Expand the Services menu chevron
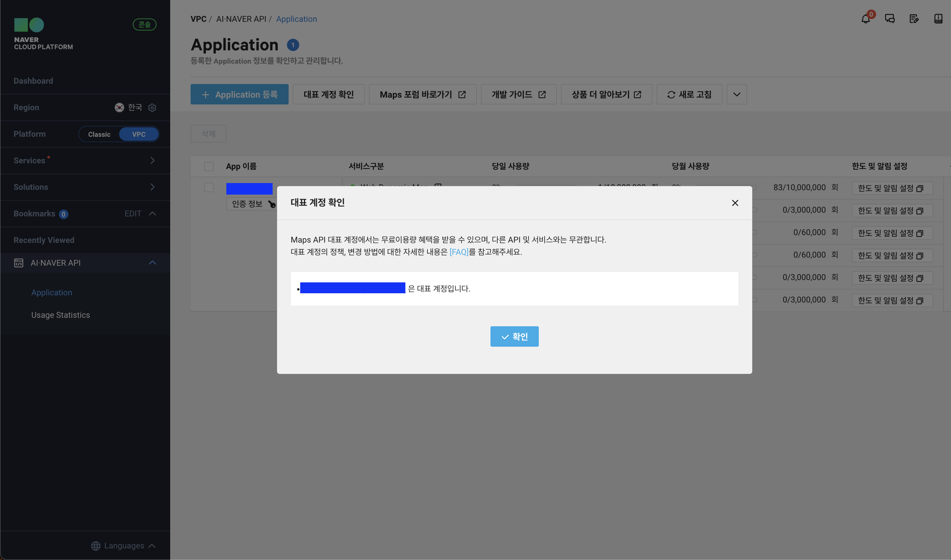 point(152,160)
